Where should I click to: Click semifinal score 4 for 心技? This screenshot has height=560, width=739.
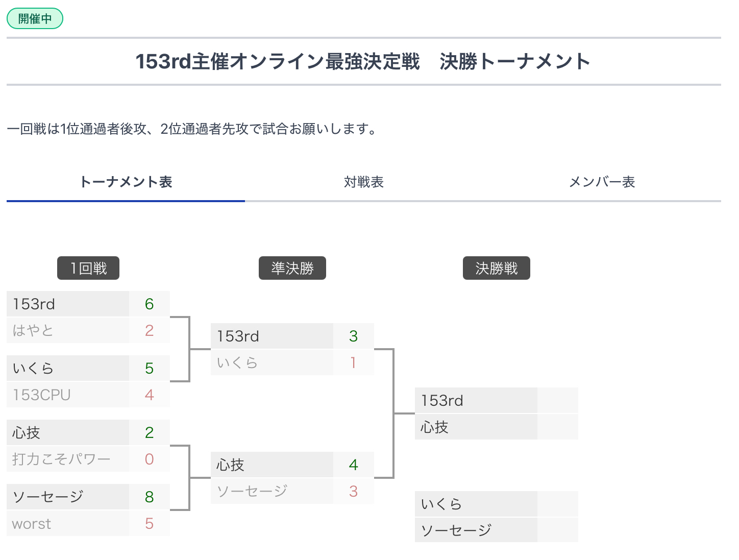353,465
